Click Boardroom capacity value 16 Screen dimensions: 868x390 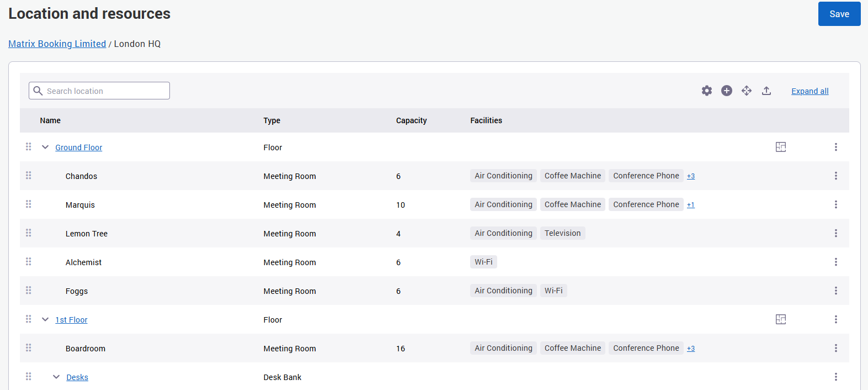[x=401, y=349]
